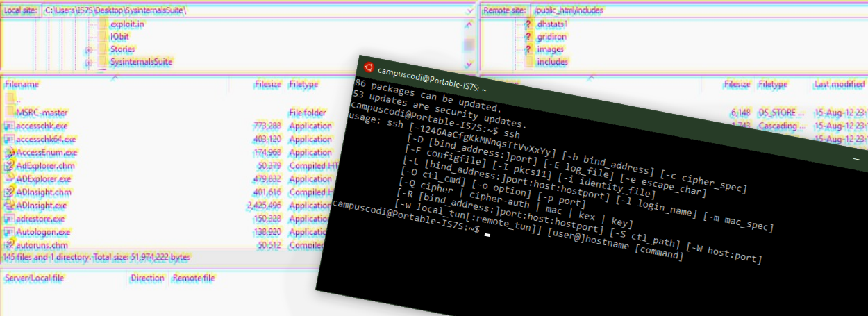Click the exploit.in folder icon in the local tree
This screenshot has height=316, width=868.
click(x=103, y=24)
